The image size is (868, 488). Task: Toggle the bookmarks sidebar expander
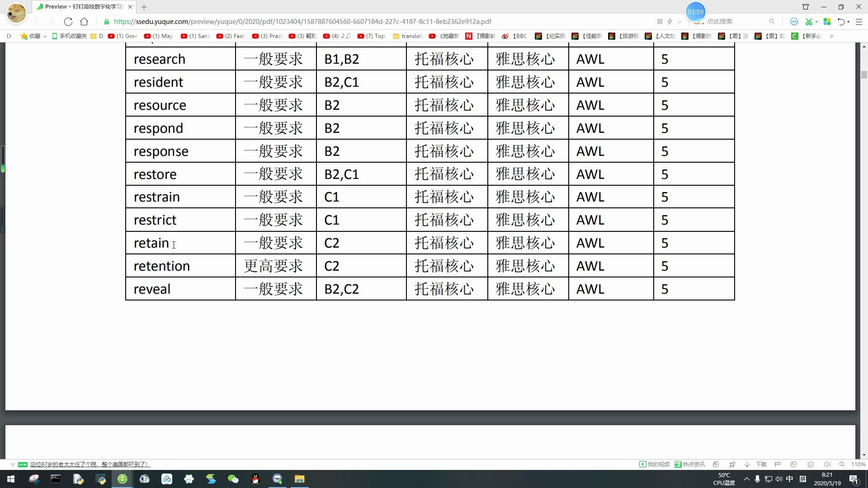pos(9,36)
